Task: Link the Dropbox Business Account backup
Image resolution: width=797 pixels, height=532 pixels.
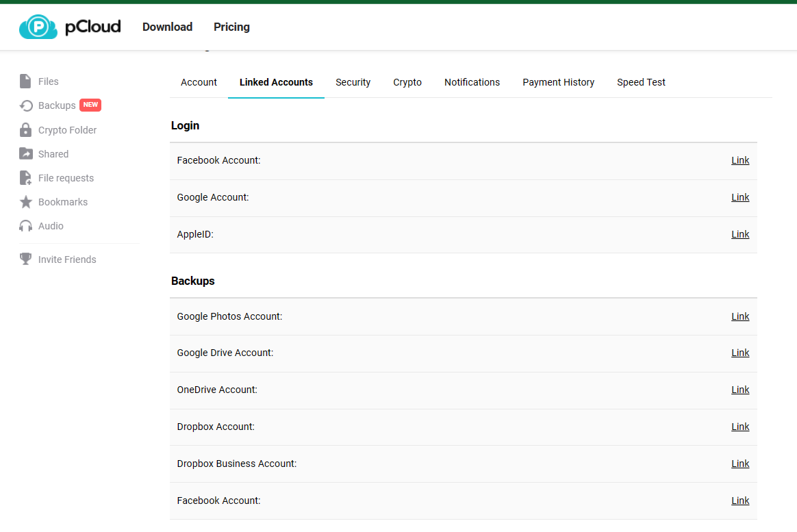Action: point(740,464)
